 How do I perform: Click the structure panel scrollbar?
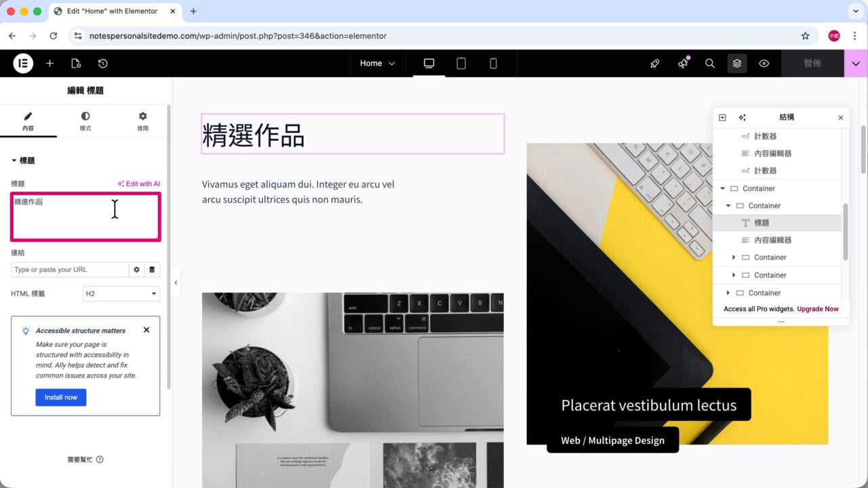pos(846,231)
